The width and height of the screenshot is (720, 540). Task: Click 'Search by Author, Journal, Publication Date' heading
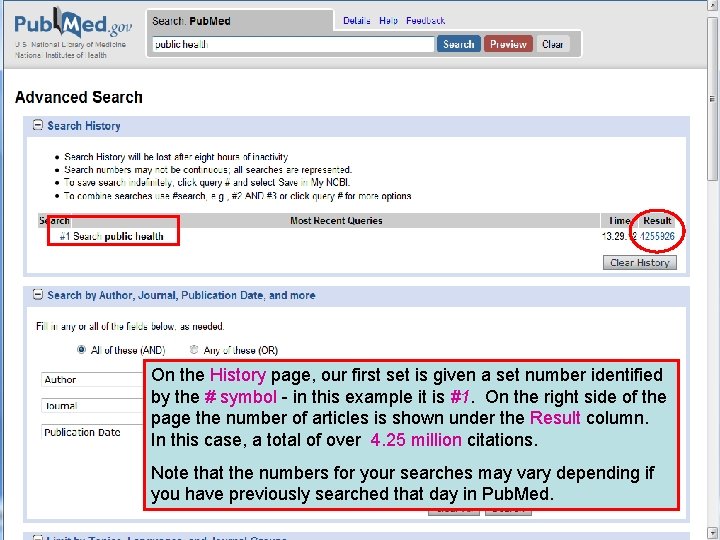pos(181,295)
